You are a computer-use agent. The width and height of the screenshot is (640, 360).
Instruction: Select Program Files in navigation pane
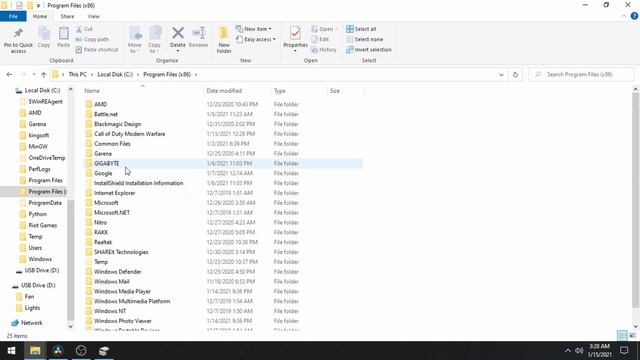tap(45, 180)
